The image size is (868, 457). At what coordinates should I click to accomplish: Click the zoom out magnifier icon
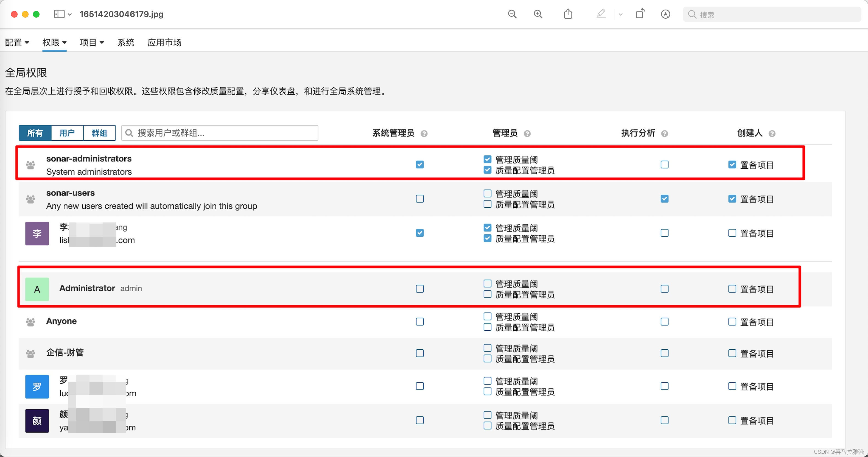click(x=512, y=14)
